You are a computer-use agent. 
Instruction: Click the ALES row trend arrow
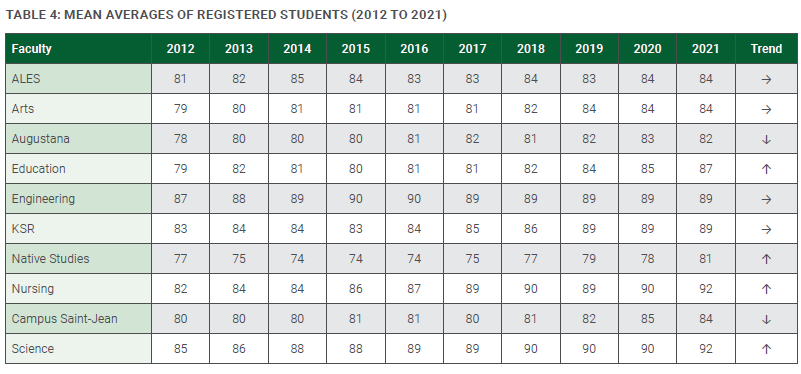pos(766,80)
